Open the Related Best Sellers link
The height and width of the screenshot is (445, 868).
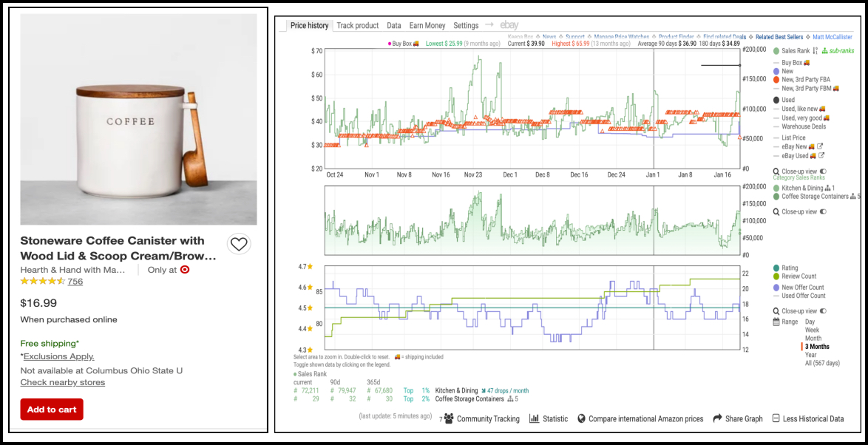(x=779, y=37)
